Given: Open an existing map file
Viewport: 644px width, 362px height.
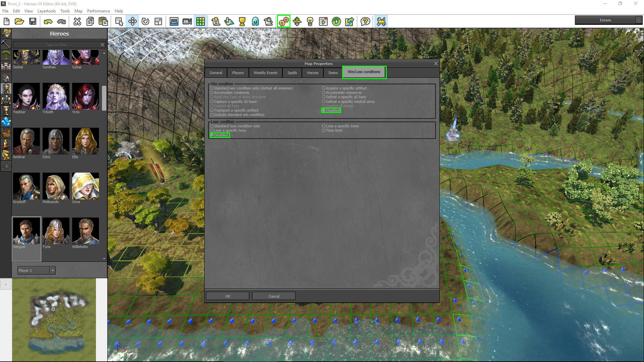Looking at the screenshot, I should 19,21.
